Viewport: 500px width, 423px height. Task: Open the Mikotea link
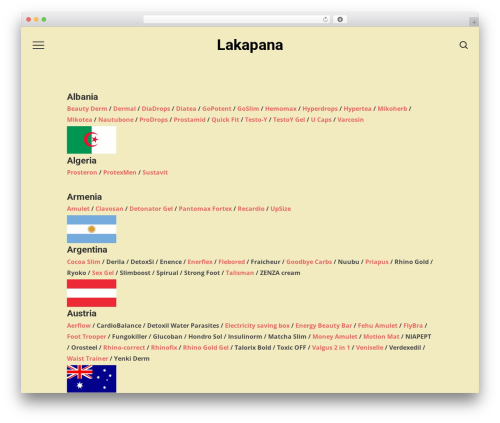(79, 120)
